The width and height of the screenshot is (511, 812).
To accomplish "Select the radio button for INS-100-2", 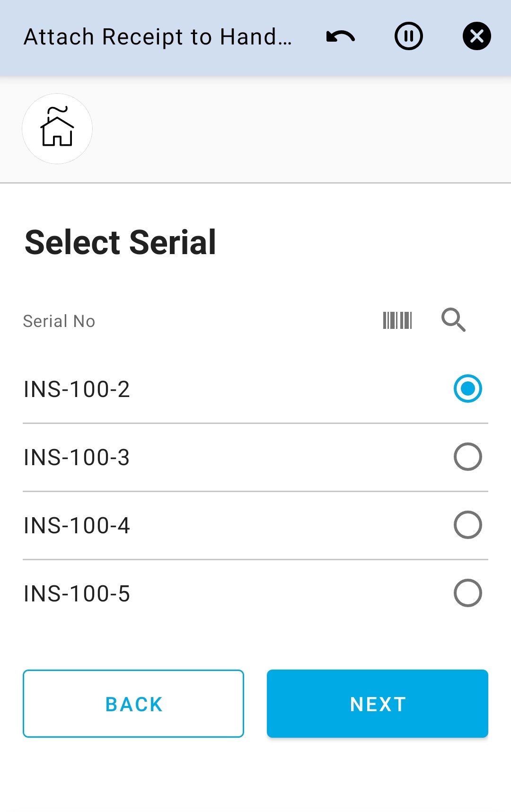I will click(467, 388).
